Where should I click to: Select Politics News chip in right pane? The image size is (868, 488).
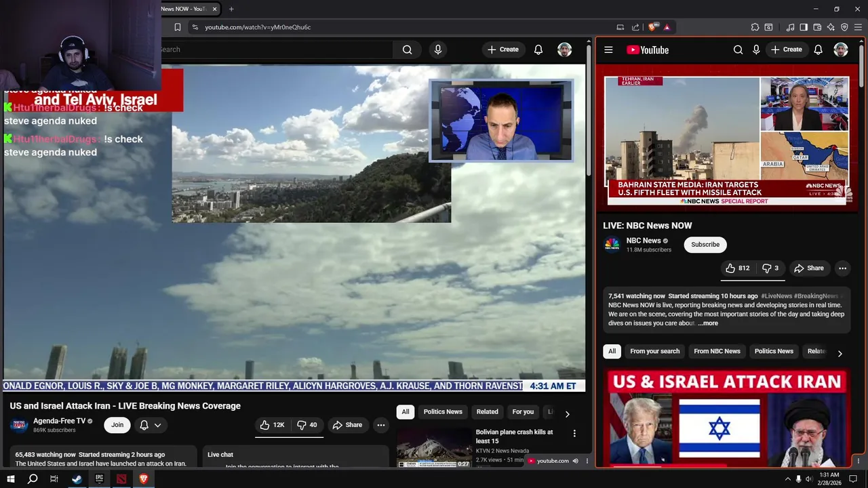pos(774,351)
